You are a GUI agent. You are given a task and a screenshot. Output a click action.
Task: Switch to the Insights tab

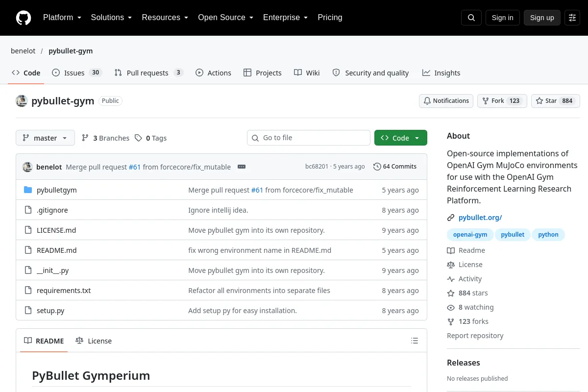point(441,73)
